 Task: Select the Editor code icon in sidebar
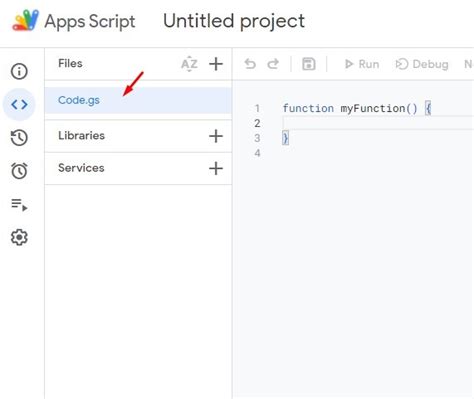19,104
